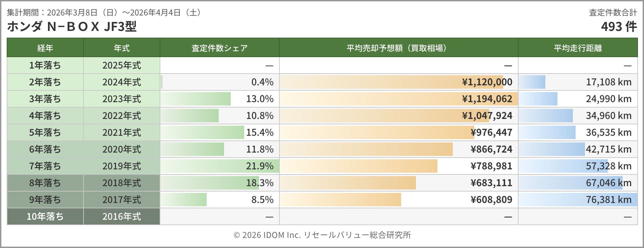Viewport: 644px width, 248px height.
Task: Click the 経年 column header
Action: [45, 48]
